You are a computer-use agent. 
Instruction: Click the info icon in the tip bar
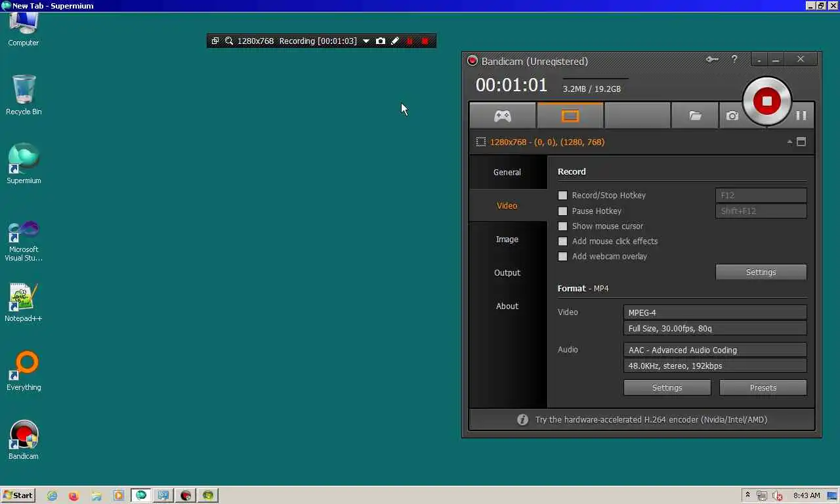tap(522, 419)
